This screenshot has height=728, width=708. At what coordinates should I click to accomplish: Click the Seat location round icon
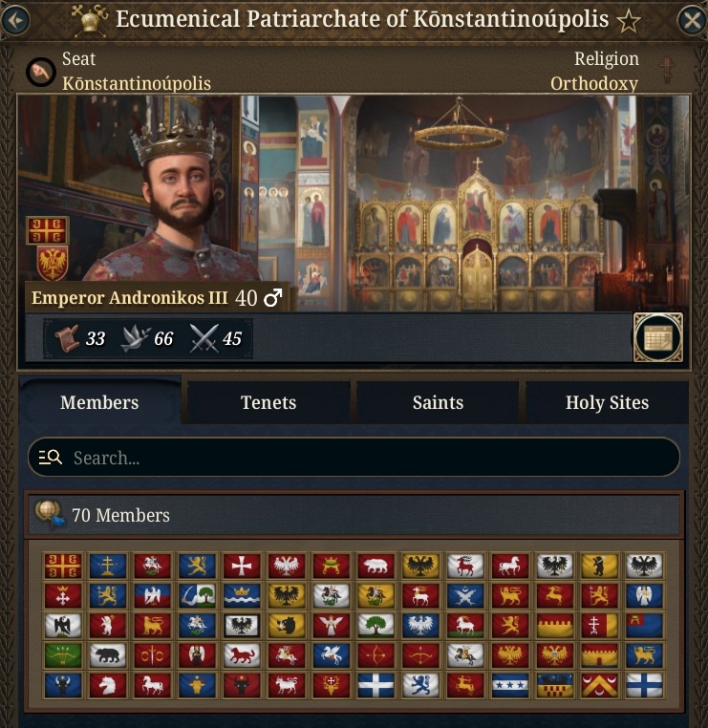tap(40, 72)
